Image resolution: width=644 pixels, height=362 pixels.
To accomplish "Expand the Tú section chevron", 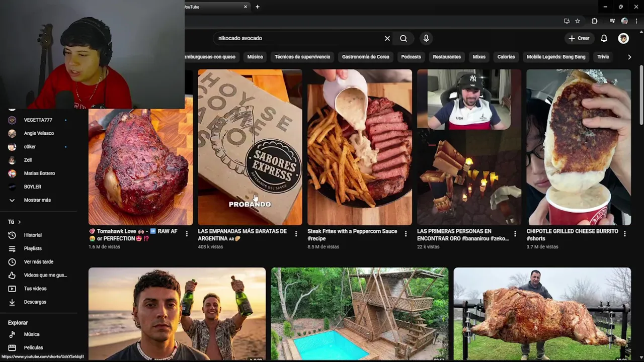I will 20,222.
